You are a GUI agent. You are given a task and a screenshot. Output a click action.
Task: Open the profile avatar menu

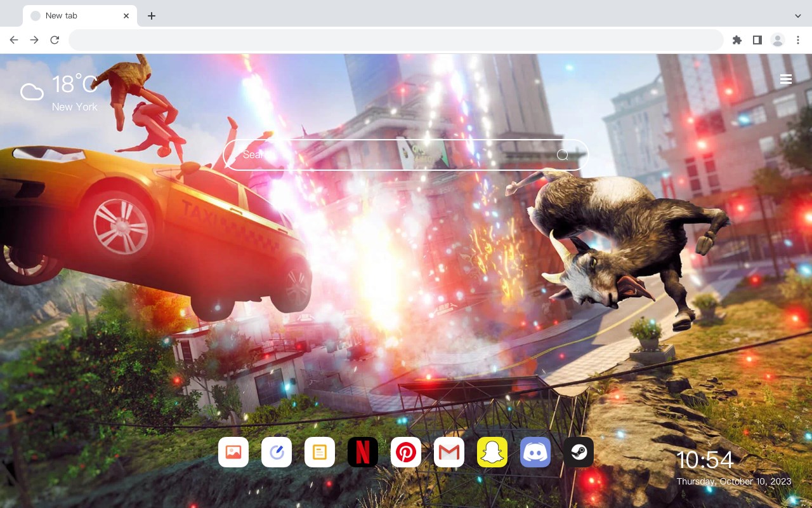coord(778,40)
